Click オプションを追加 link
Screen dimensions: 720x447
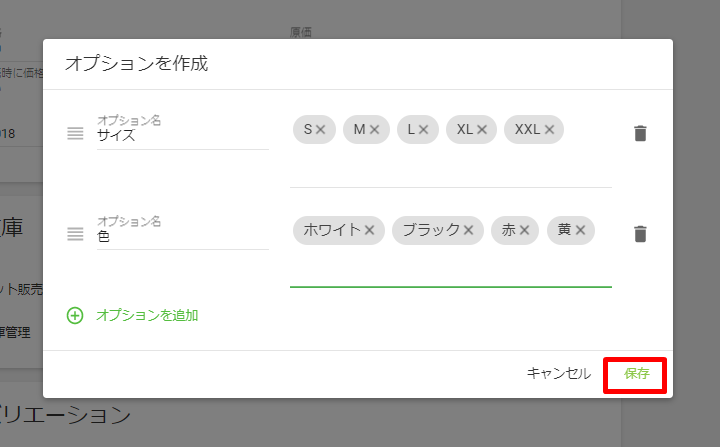click(x=147, y=315)
